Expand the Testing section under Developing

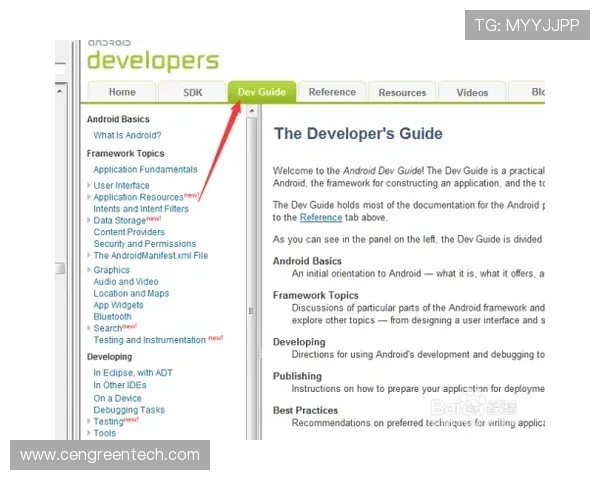(89, 422)
